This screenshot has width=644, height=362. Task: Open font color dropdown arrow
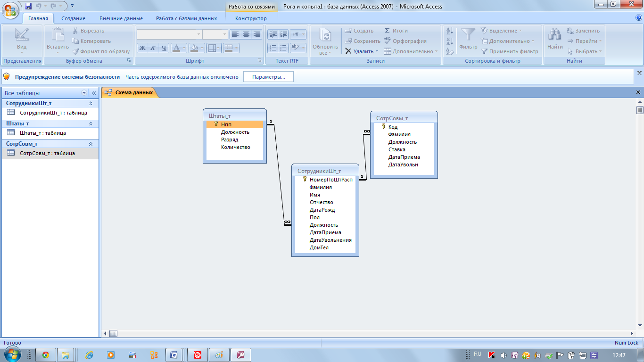(184, 48)
